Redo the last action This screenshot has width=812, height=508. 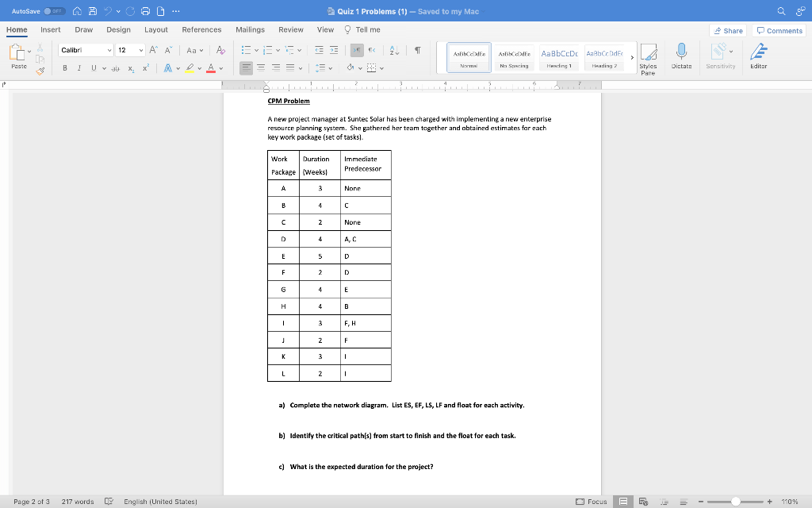131,11
